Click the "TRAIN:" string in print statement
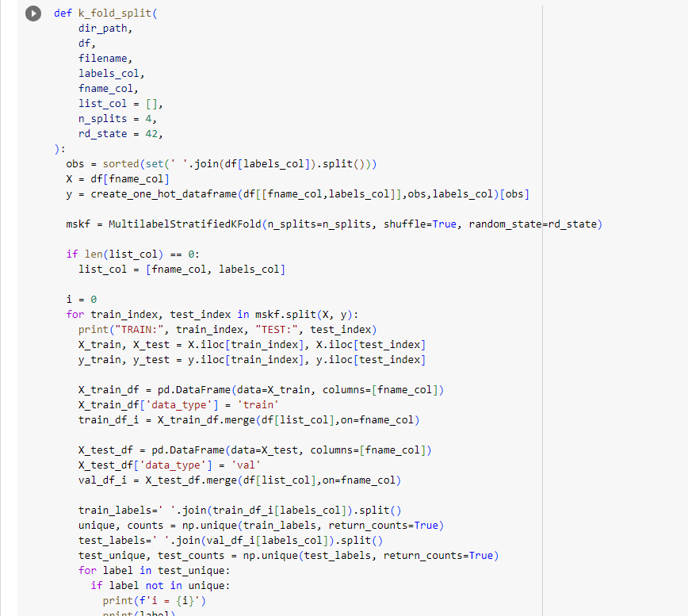688x616 pixels. coord(139,330)
